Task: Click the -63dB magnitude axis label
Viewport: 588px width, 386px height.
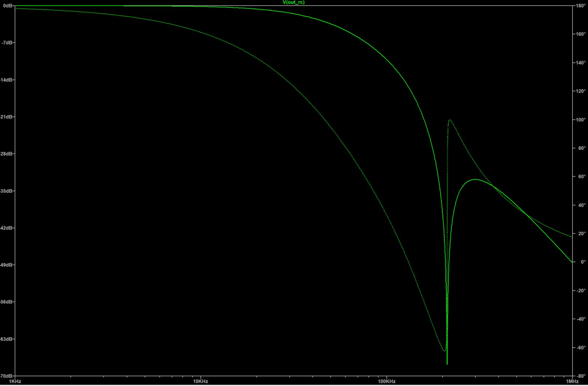Action: click(7, 339)
